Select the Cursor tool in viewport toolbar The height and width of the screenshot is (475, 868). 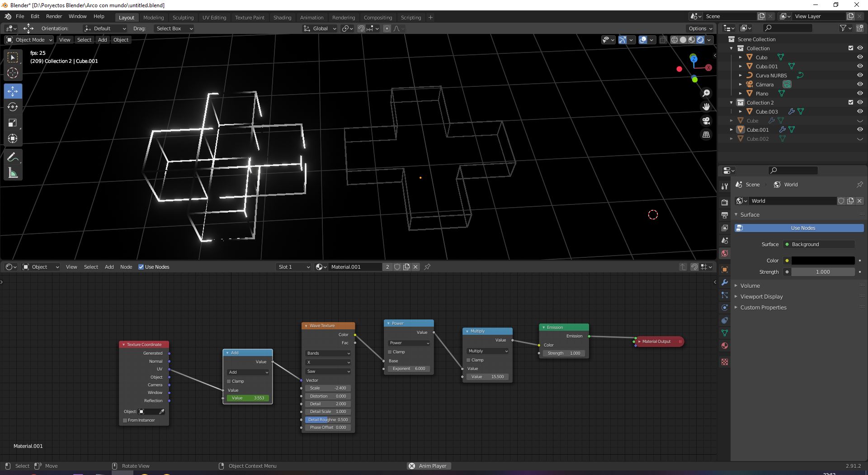tap(13, 73)
